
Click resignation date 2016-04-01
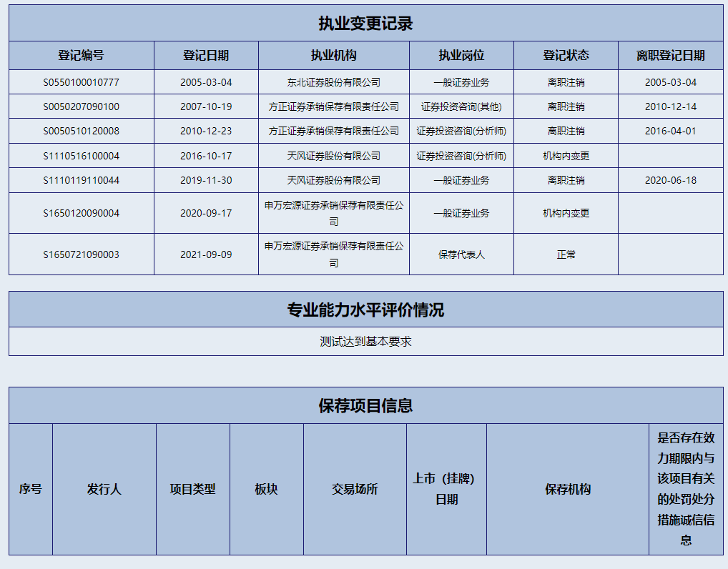671,132
